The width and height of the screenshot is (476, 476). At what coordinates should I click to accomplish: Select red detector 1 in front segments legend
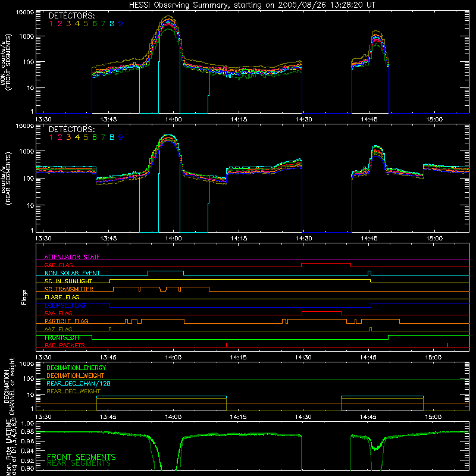51,24
